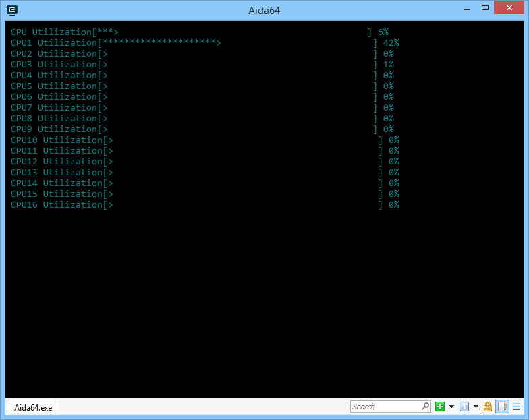The width and height of the screenshot is (529, 420).
Task: Click the '0%' value for CPU10
Action: (x=394, y=140)
